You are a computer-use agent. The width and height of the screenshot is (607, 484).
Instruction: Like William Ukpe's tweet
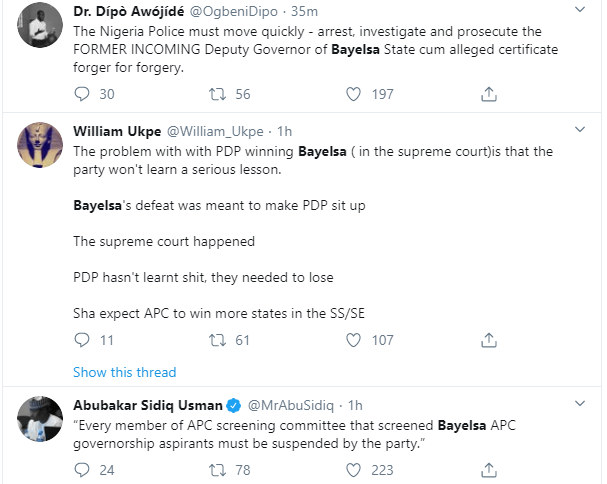coord(353,340)
